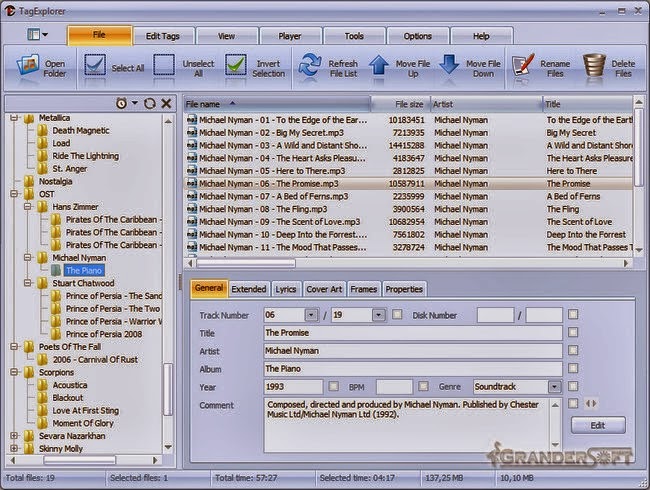This screenshot has width=650, height=490.
Task: Open the Lyrics tab
Action: pyautogui.click(x=286, y=289)
